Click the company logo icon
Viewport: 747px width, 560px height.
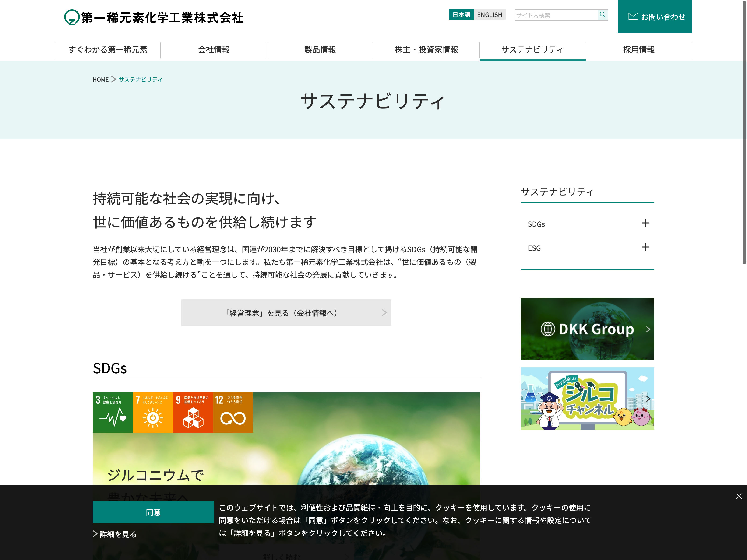pos(72,17)
